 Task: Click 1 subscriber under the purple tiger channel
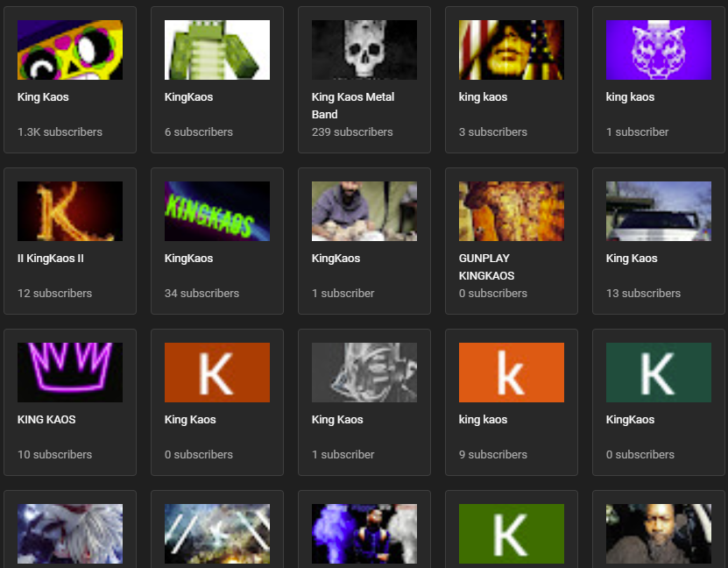point(638,131)
